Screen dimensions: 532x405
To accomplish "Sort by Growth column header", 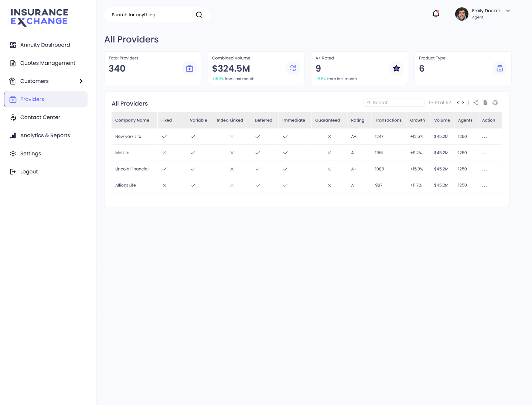I will click(x=417, y=120).
